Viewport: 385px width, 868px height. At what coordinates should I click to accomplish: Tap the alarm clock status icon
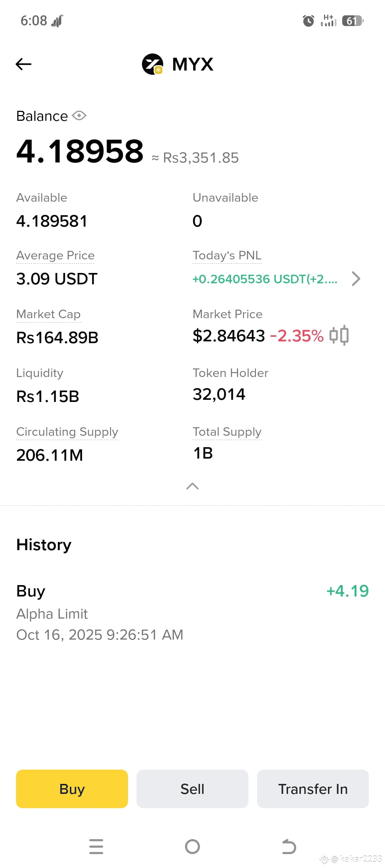[x=308, y=21]
